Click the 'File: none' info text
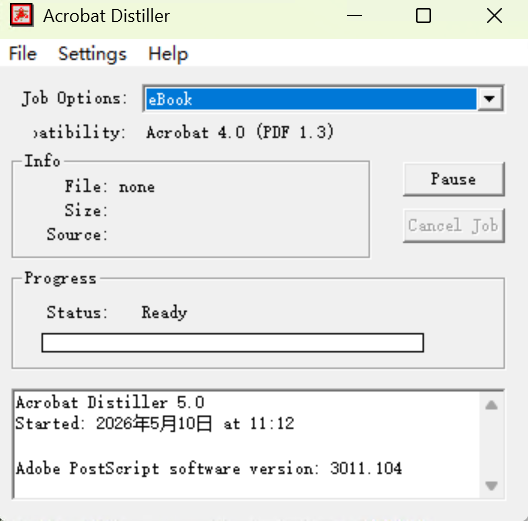Screen dimensions: 528x521 (110, 187)
